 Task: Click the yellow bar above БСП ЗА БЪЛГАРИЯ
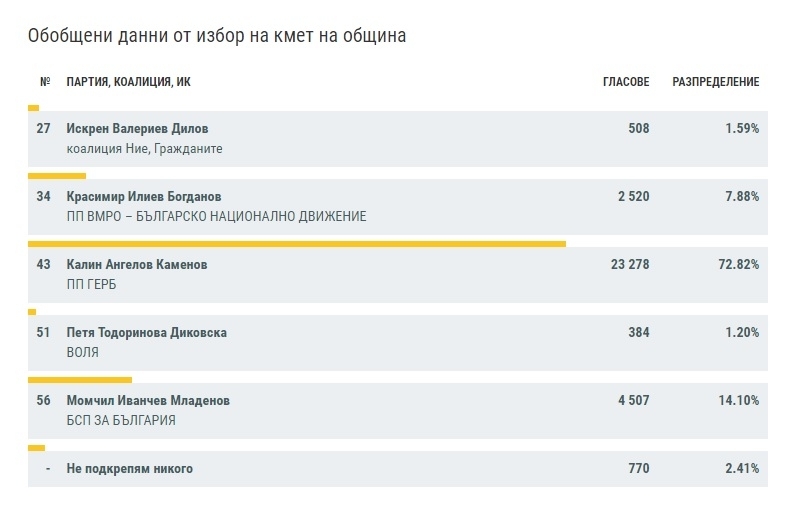click(x=80, y=380)
